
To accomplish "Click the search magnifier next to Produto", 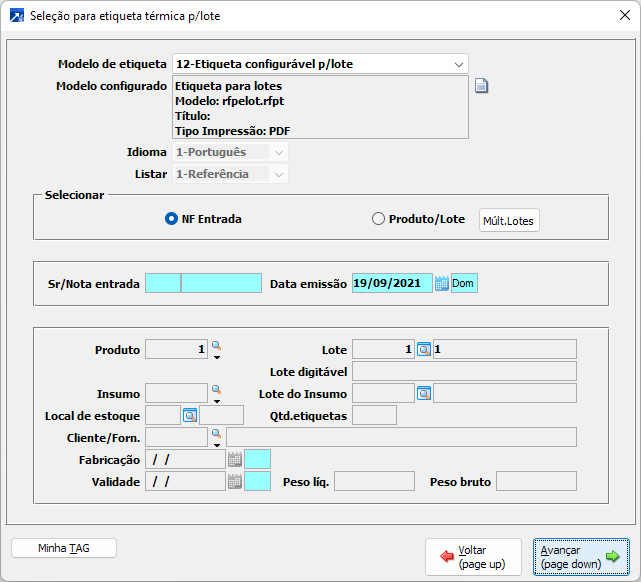I will tap(216, 347).
